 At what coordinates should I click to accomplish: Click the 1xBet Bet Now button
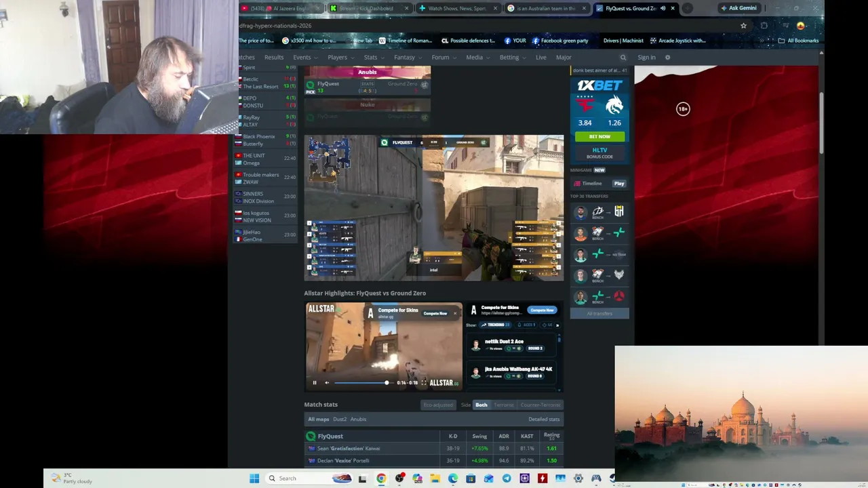coord(599,136)
